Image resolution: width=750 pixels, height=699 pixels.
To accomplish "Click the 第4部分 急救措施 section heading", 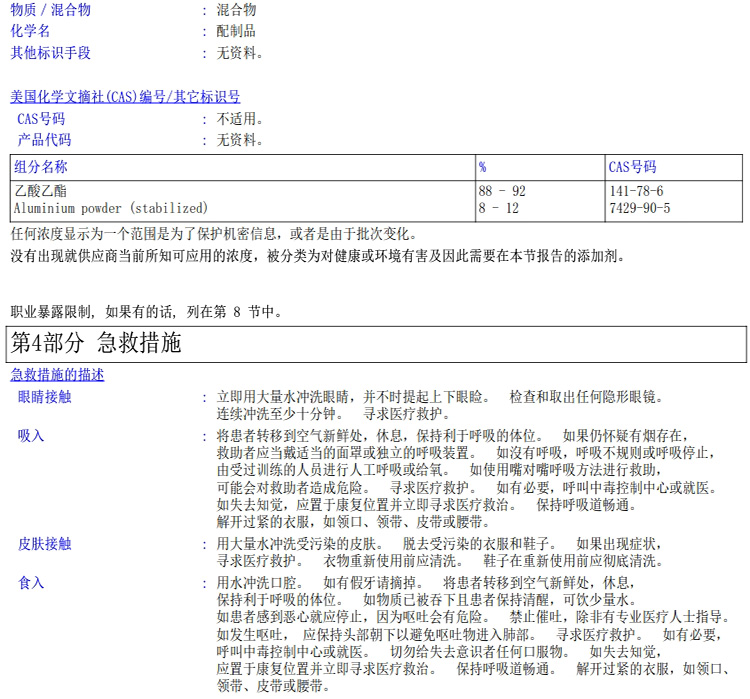I will pyautogui.click(x=96, y=343).
